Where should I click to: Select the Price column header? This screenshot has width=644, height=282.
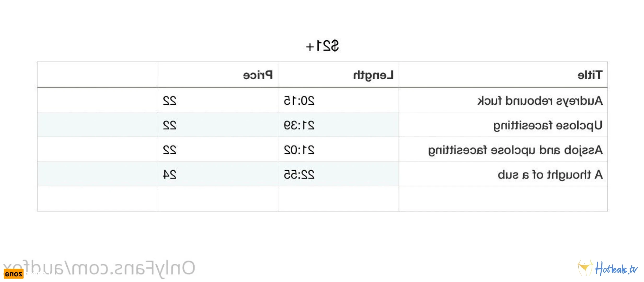tap(218, 75)
